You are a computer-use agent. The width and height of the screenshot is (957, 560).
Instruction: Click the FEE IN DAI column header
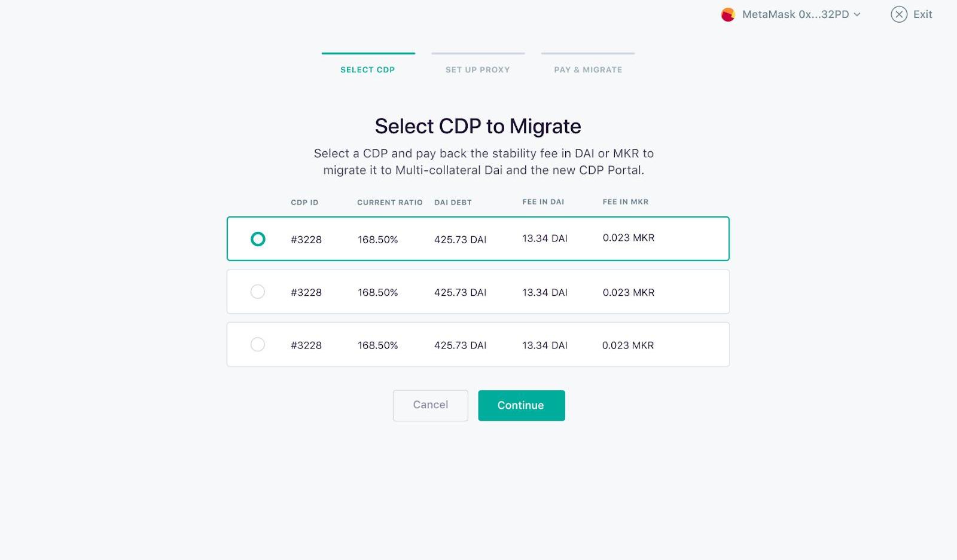coord(543,202)
